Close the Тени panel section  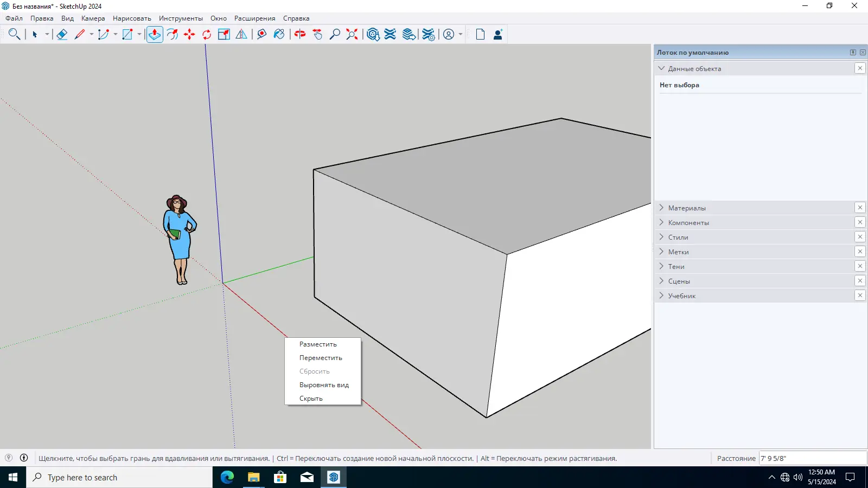860,266
